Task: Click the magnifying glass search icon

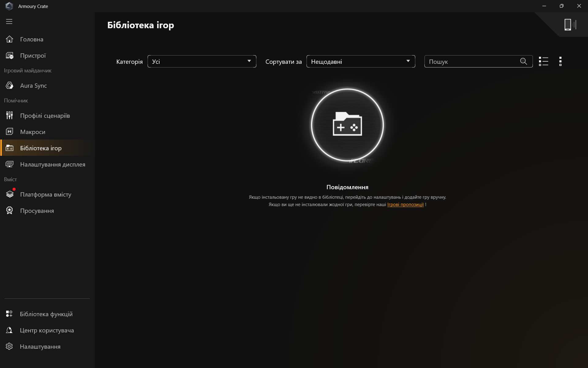Action: [x=523, y=61]
